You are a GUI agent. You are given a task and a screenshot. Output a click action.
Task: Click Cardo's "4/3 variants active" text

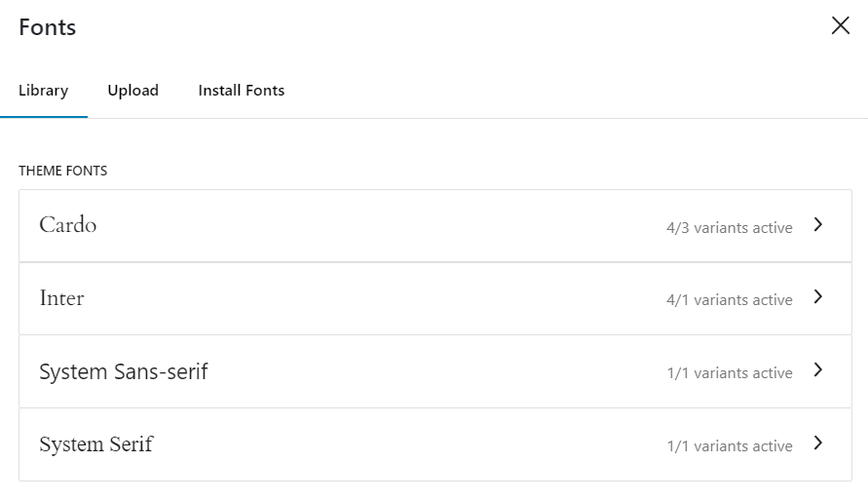click(729, 227)
